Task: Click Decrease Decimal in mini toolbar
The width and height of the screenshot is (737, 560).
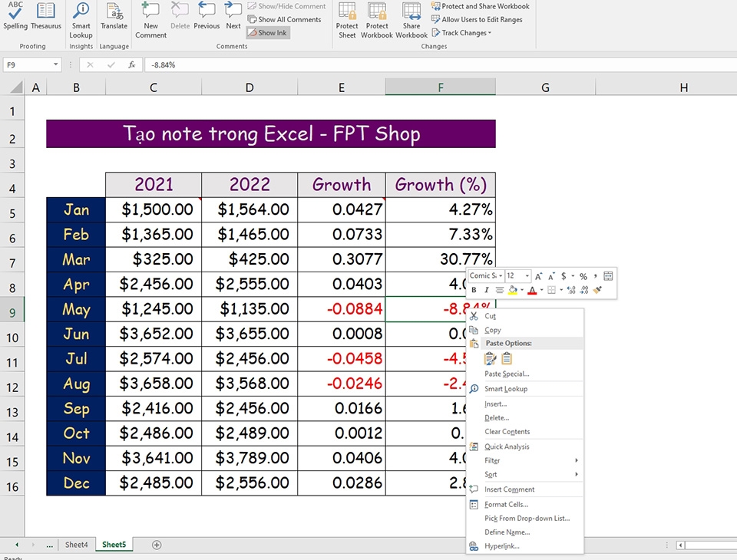Action: [584, 290]
